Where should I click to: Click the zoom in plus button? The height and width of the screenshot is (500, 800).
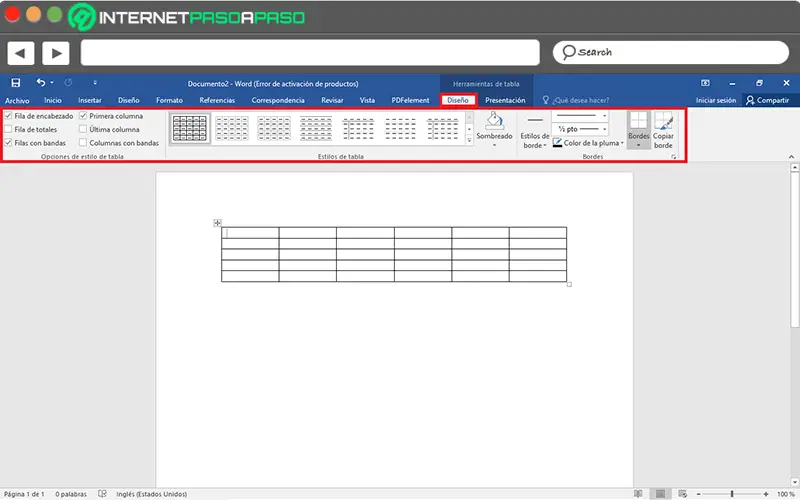pos(766,494)
